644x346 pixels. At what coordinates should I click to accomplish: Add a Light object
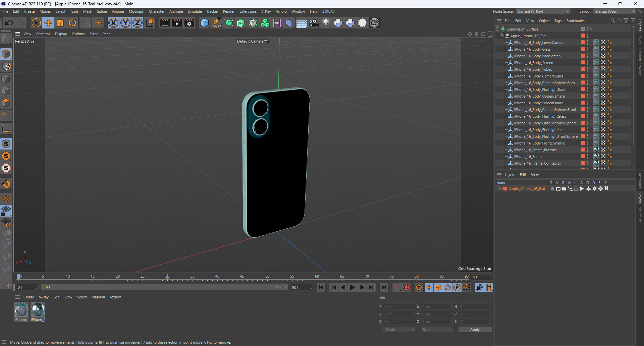click(x=326, y=23)
